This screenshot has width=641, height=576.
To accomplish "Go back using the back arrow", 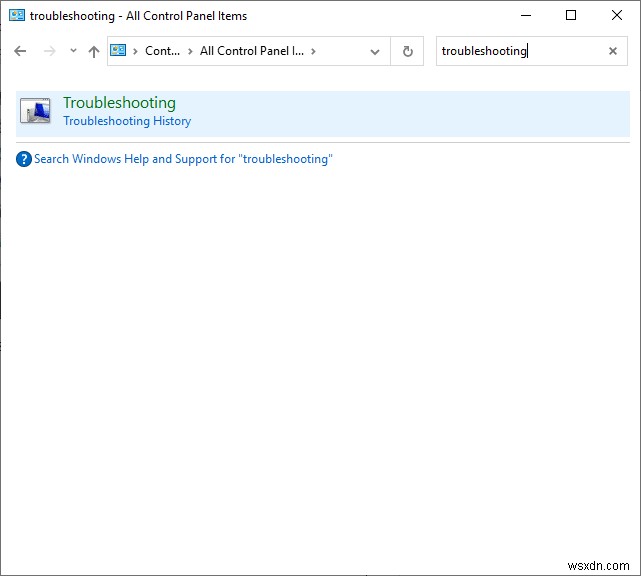I will (20, 51).
